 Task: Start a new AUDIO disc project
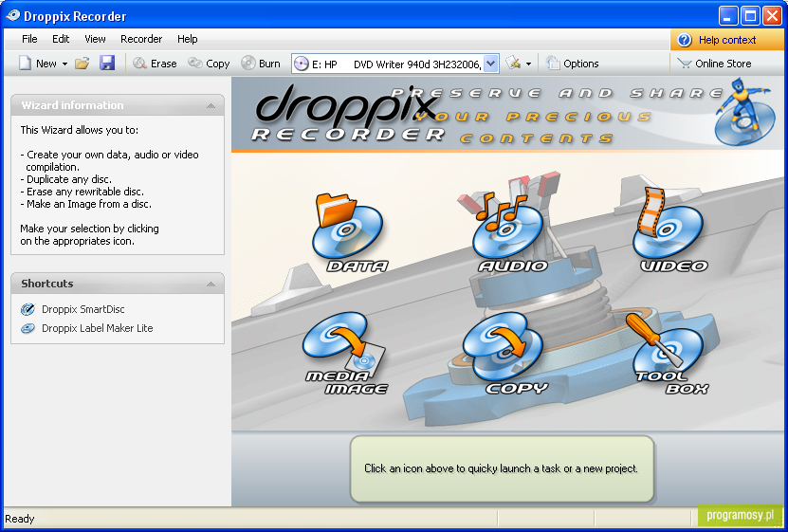tap(508, 232)
